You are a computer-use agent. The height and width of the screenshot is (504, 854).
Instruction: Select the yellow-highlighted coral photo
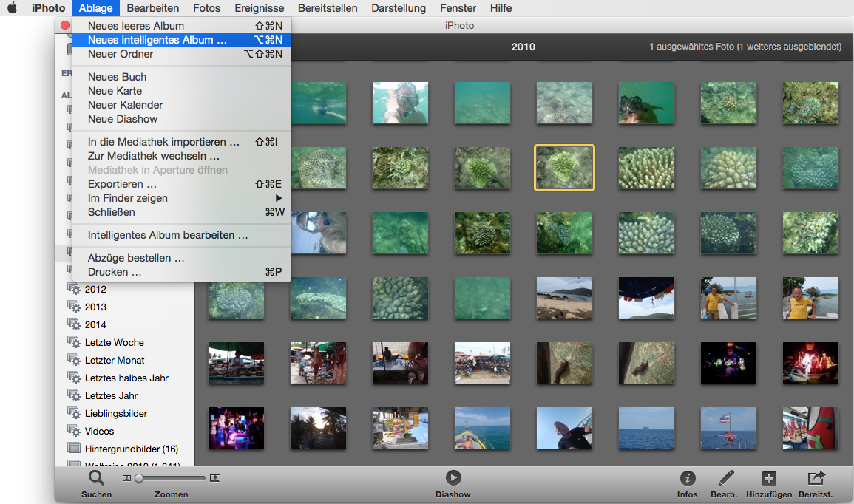pos(564,168)
